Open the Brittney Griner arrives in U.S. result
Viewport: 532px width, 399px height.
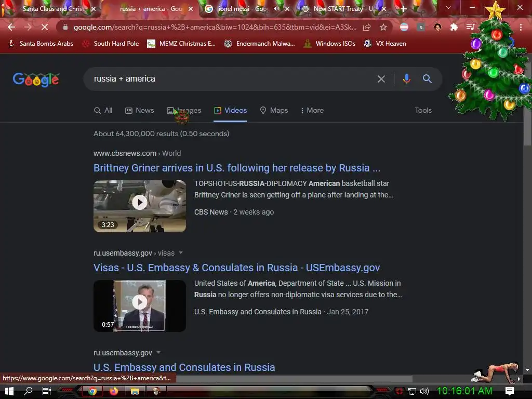(x=237, y=168)
